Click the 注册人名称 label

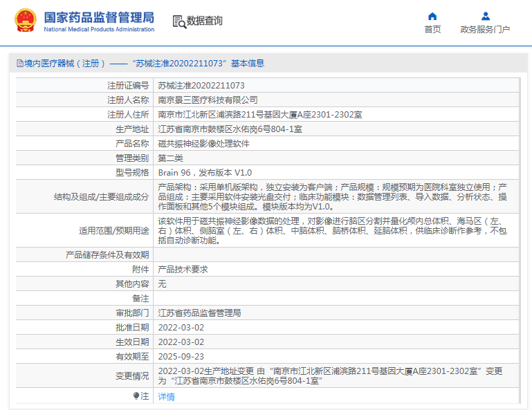128,100
